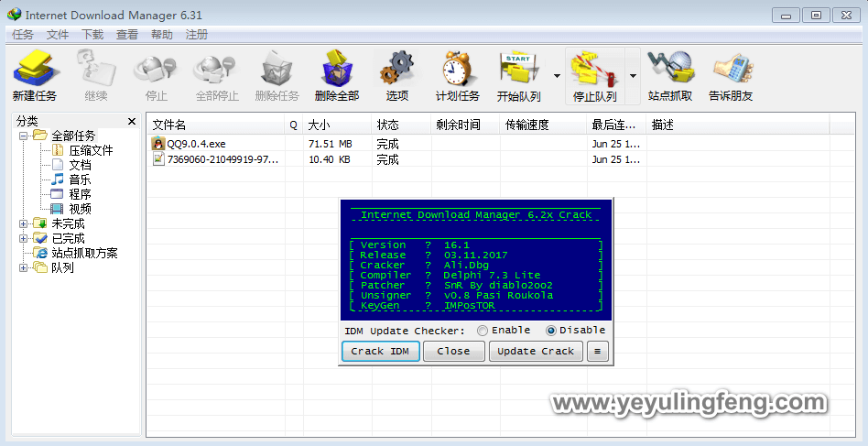Select the Queues (队列) folder

tap(62, 267)
